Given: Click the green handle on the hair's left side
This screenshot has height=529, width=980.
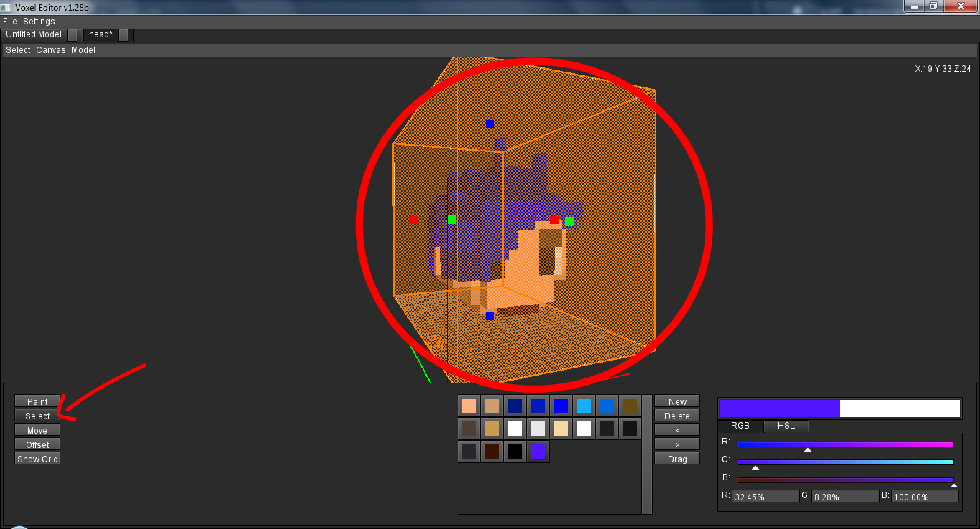Looking at the screenshot, I should 452,219.
